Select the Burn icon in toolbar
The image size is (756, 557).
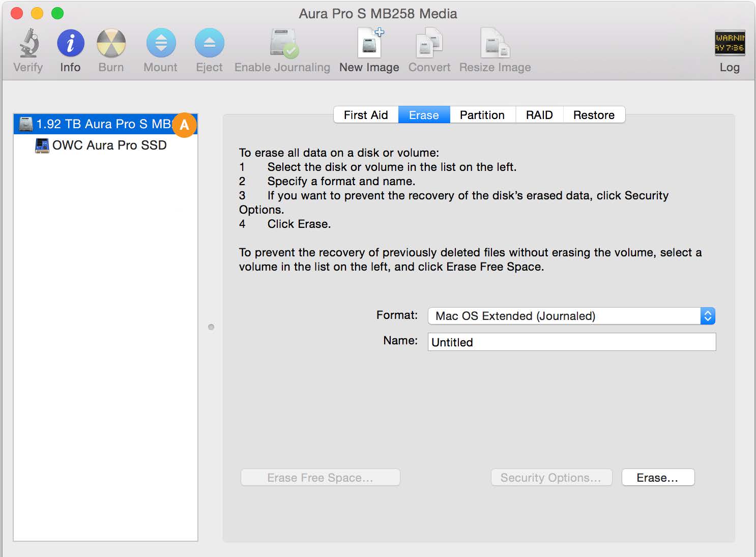pos(110,48)
